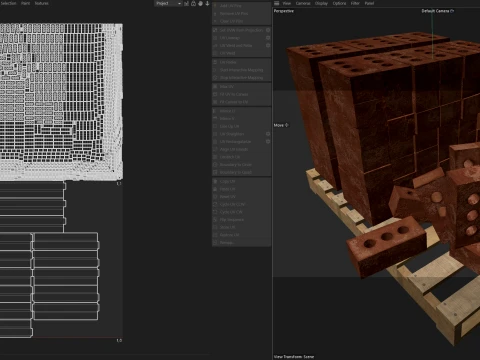480x360 pixels.
Task: Click the lock icon beside the Project dropdown
Action: point(193,3)
